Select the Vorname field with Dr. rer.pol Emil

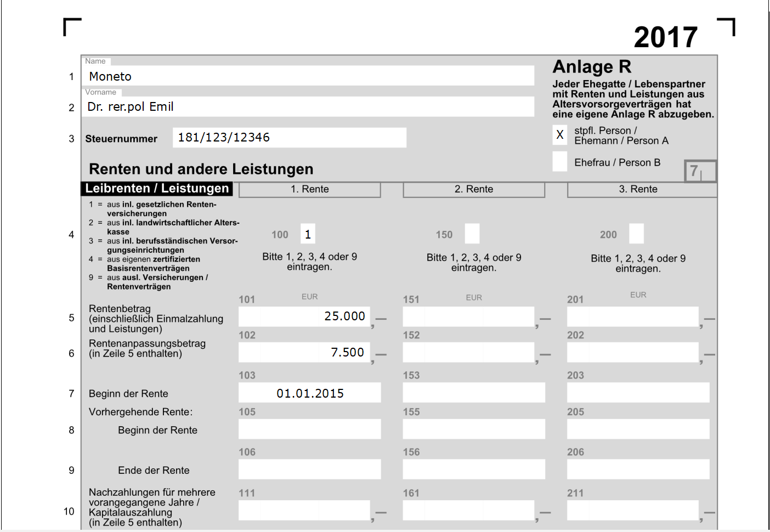tap(307, 106)
